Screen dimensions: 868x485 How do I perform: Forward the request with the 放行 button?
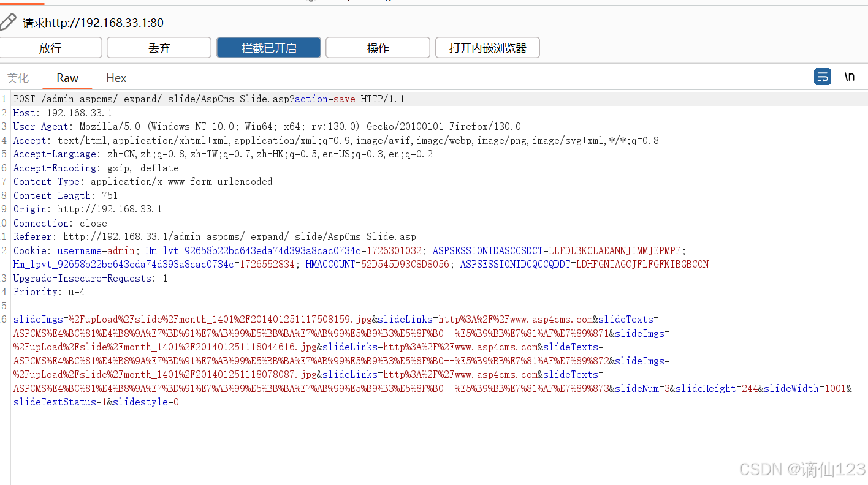click(x=51, y=47)
